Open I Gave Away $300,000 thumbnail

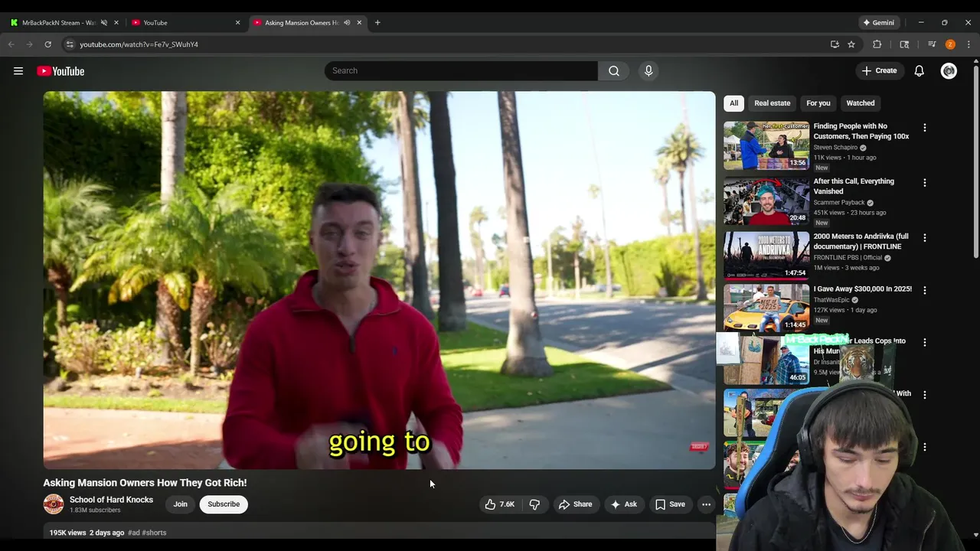click(766, 308)
